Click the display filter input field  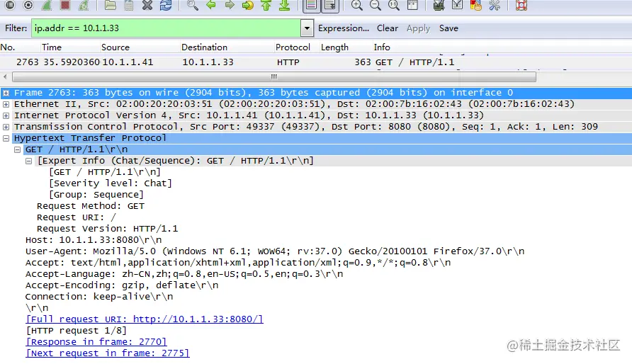point(166,28)
